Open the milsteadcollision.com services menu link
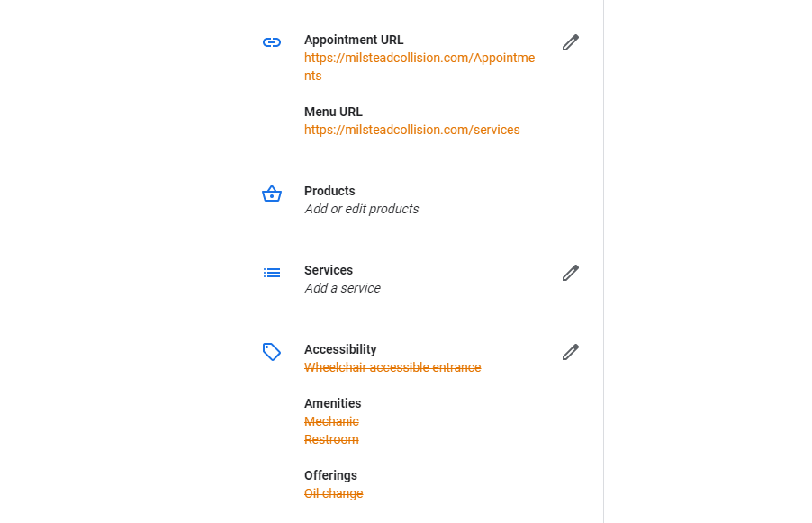Viewport: 812px width, 523px height. (x=411, y=130)
